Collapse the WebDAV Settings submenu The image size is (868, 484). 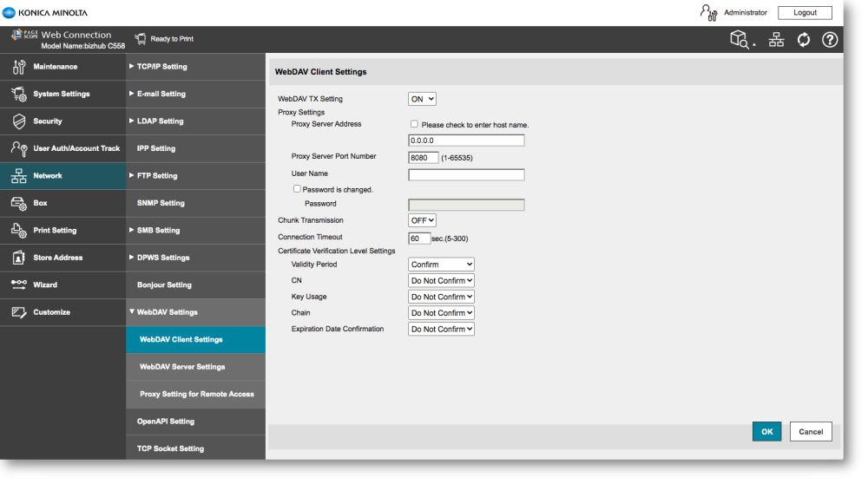coord(195,312)
